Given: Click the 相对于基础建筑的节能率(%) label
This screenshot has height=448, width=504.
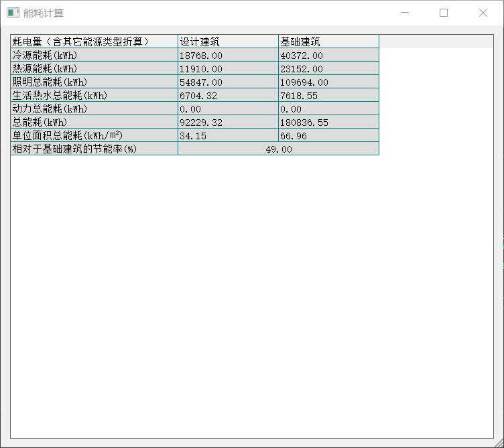Looking at the screenshot, I should tap(94, 149).
